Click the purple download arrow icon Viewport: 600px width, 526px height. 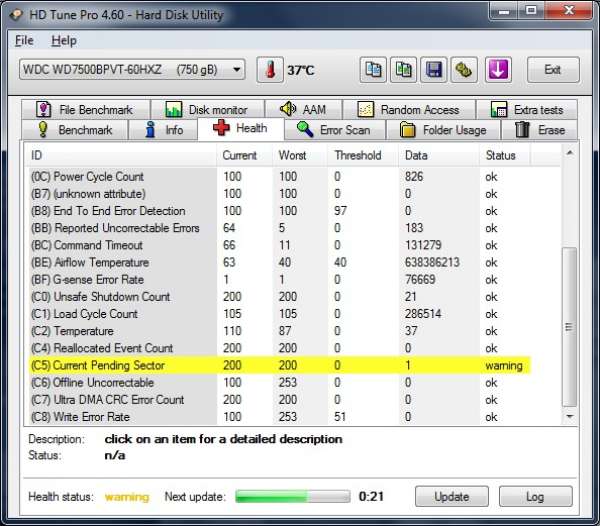coord(498,70)
